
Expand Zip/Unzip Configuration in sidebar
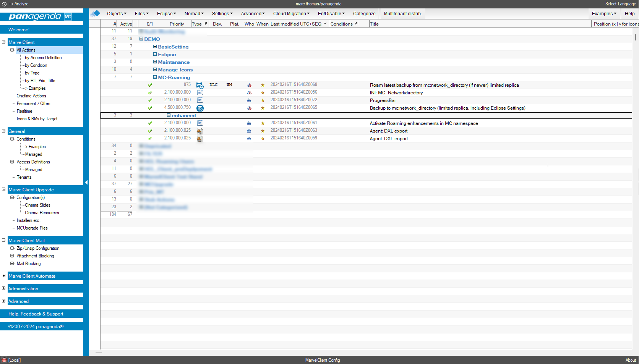coord(12,248)
